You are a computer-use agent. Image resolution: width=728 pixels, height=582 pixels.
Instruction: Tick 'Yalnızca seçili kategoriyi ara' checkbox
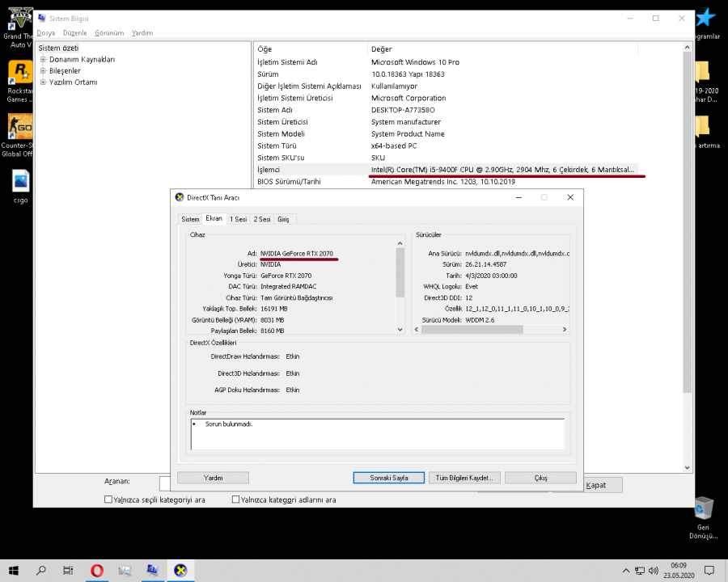pos(108,500)
